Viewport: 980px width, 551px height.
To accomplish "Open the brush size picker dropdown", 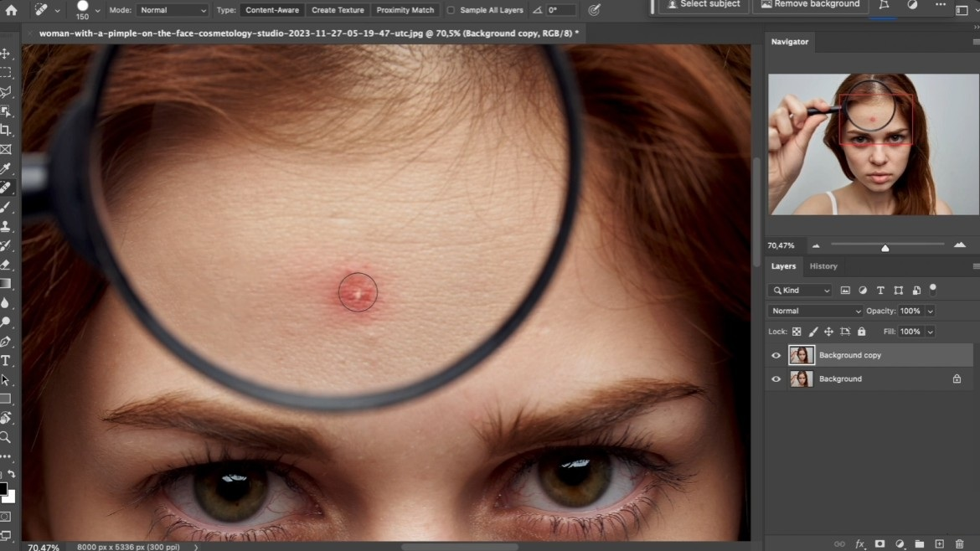I will 97,11.
